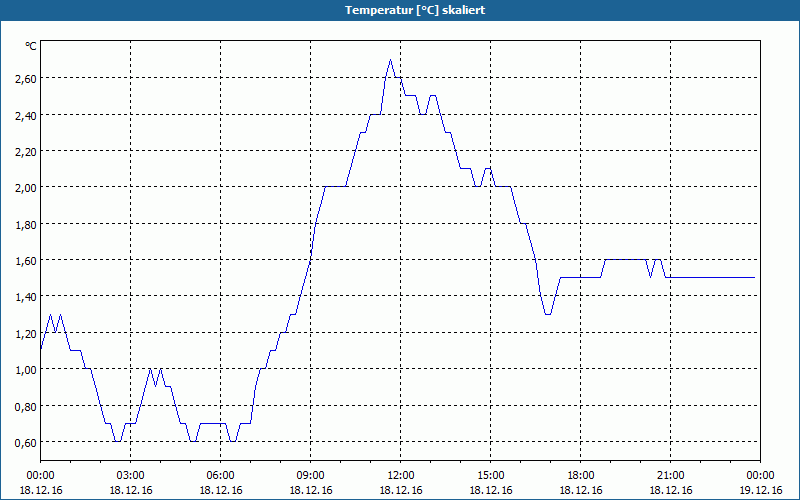Select the 18:00 time axis label
This screenshot has width=800, height=500.
pyautogui.click(x=581, y=476)
